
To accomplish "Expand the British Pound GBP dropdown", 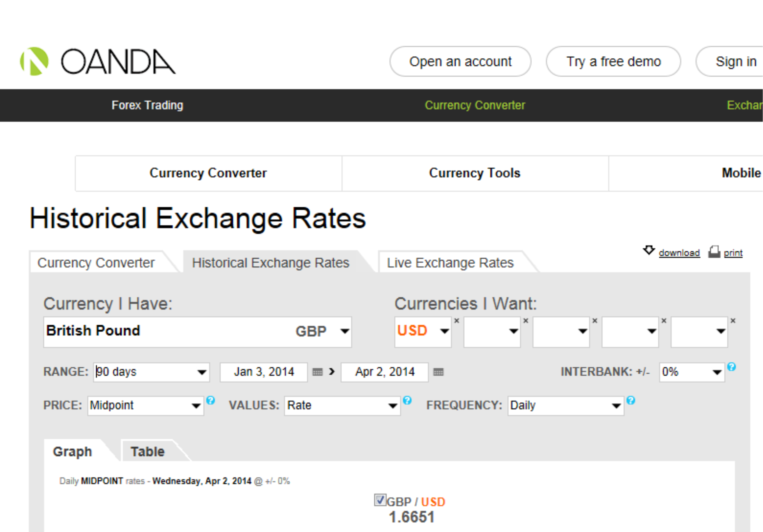I will click(345, 331).
